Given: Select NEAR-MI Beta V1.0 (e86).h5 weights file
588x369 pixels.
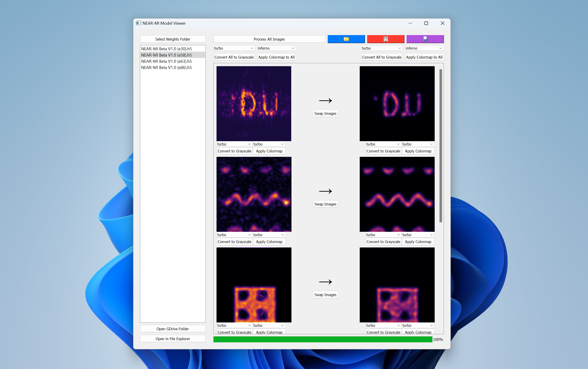Looking at the screenshot, I should (x=166, y=68).
